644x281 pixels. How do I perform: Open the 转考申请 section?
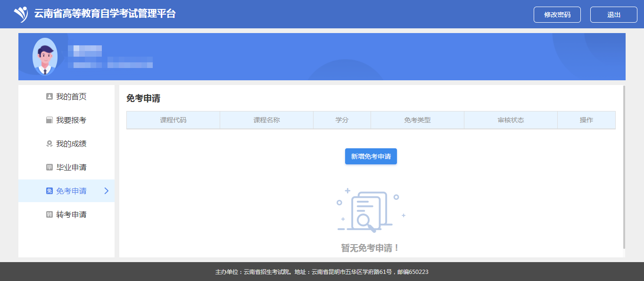coord(71,215)
